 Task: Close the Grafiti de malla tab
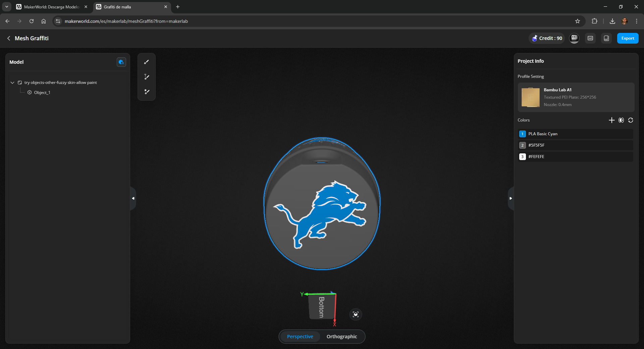coord(166,7)
